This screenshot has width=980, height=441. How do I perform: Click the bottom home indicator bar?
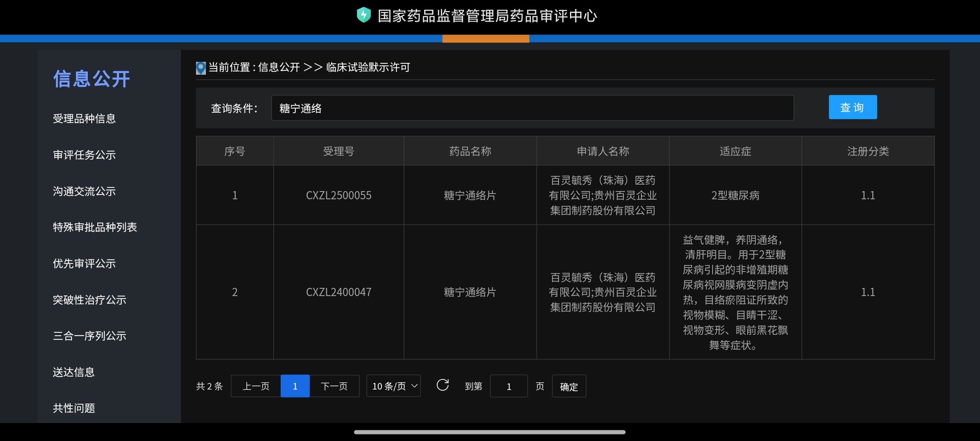[x=490, y=432]
